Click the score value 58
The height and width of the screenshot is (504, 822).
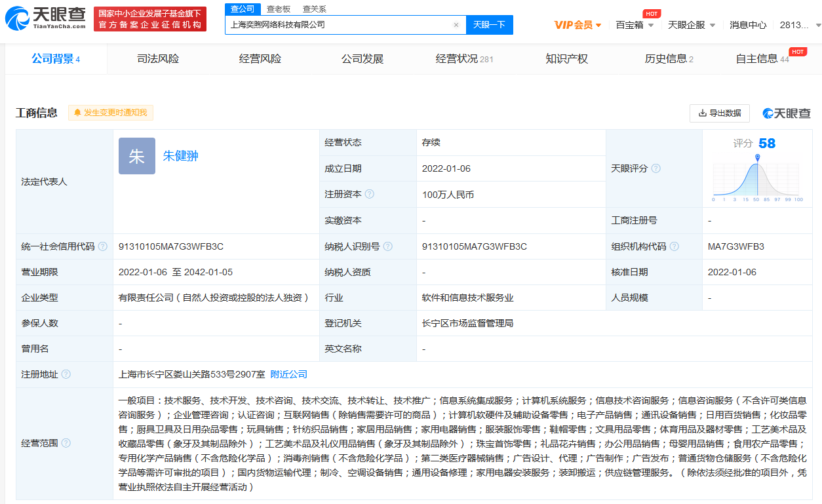pyautogui.click(x=767, y=144)
